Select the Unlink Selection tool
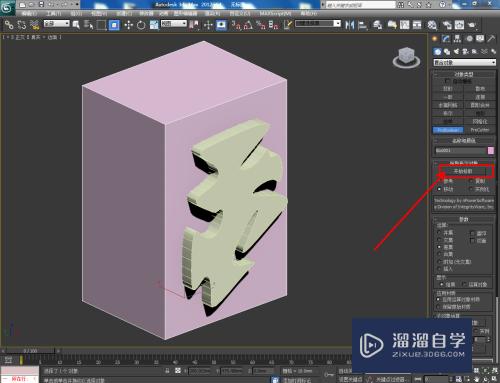Viewport: 500px width, 383px height. coord(22,25)
